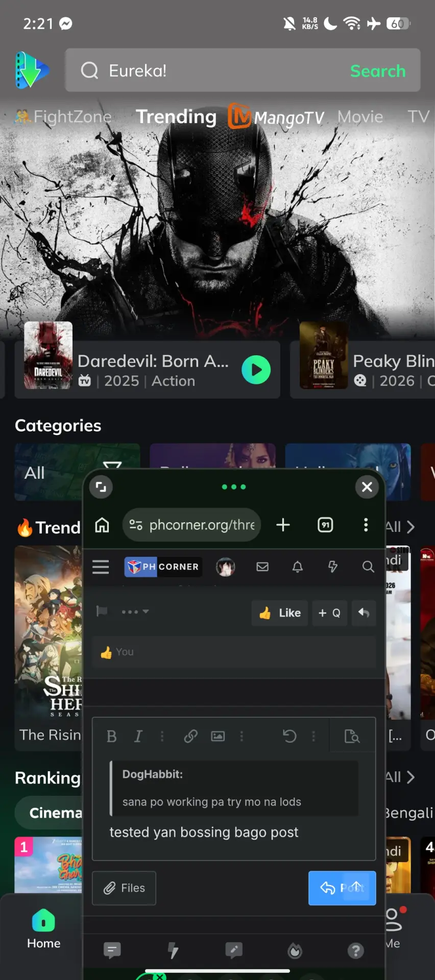Add the post to multi-quote

point(329,613)
